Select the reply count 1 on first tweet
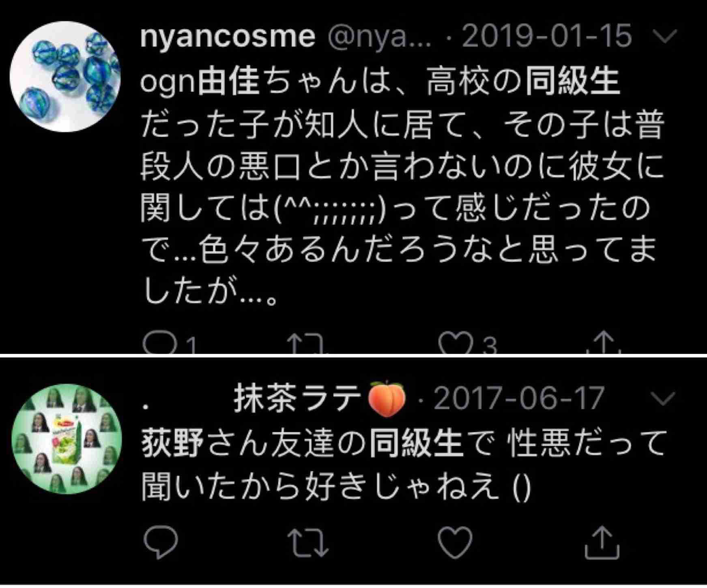707x588 pixels. coord(191,347)
